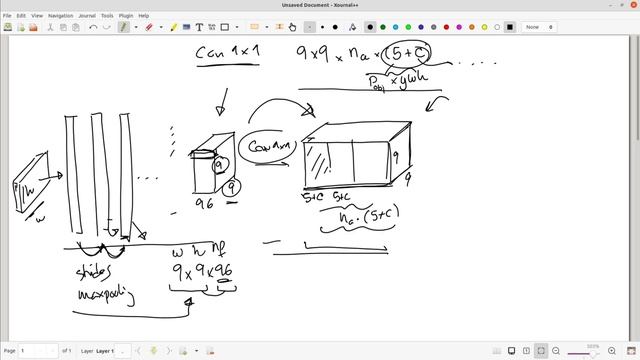Open the shape tools dropdown arrow
The image size is (640, 360).
tap(237, 27)
